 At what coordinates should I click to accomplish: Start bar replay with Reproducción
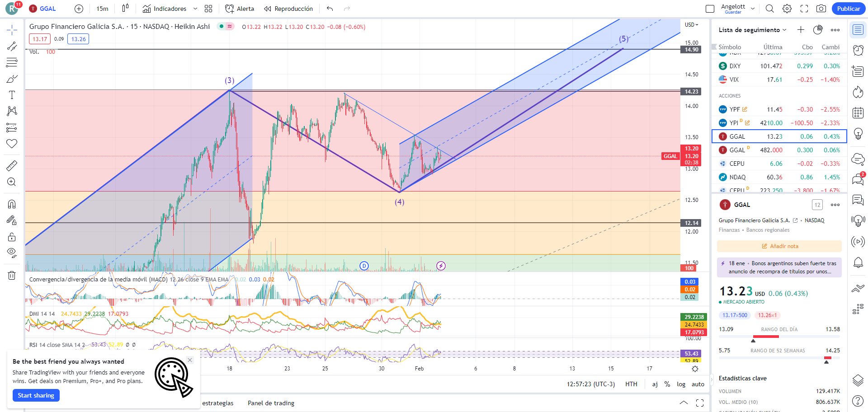[288, 9]
